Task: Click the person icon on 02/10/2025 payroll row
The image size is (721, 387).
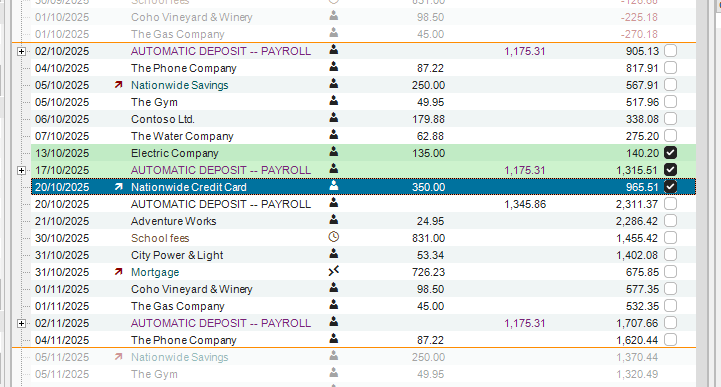Action: 334,50
